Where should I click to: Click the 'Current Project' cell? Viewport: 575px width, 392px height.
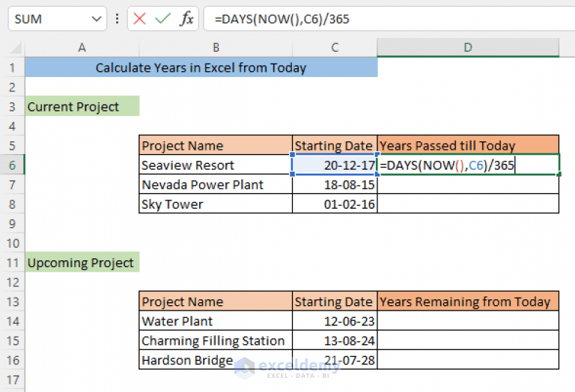pos(82,106)
